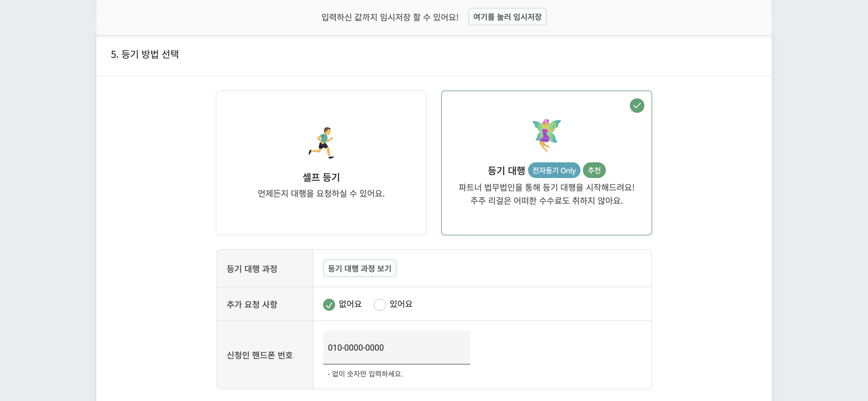868x401 pixels.
Task: Click the fairy icon for 등기 대행
Action: pyautogui.click(x=546, y=135)
